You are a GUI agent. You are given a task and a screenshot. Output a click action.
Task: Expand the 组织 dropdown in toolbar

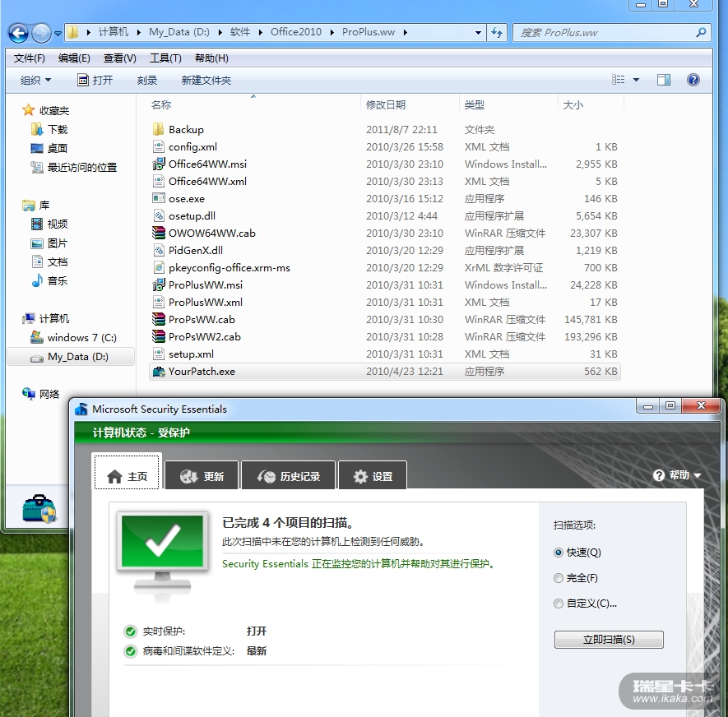tap(35, 81)
